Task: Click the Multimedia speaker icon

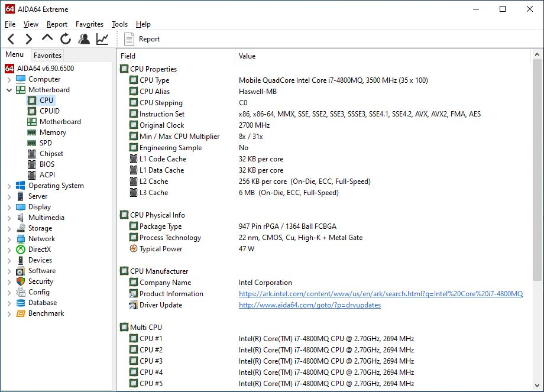Action: click(x=21, y=218)
